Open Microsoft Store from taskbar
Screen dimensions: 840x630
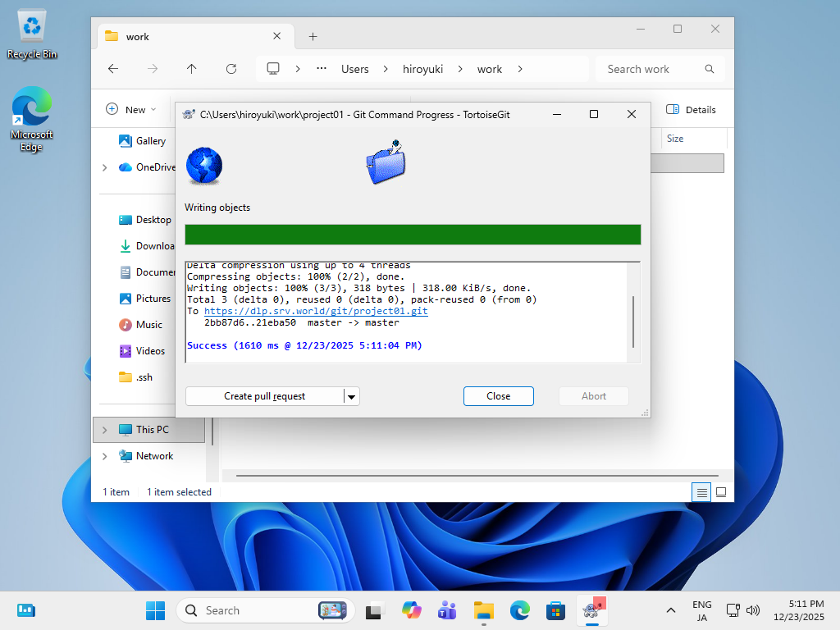point(556,610)
